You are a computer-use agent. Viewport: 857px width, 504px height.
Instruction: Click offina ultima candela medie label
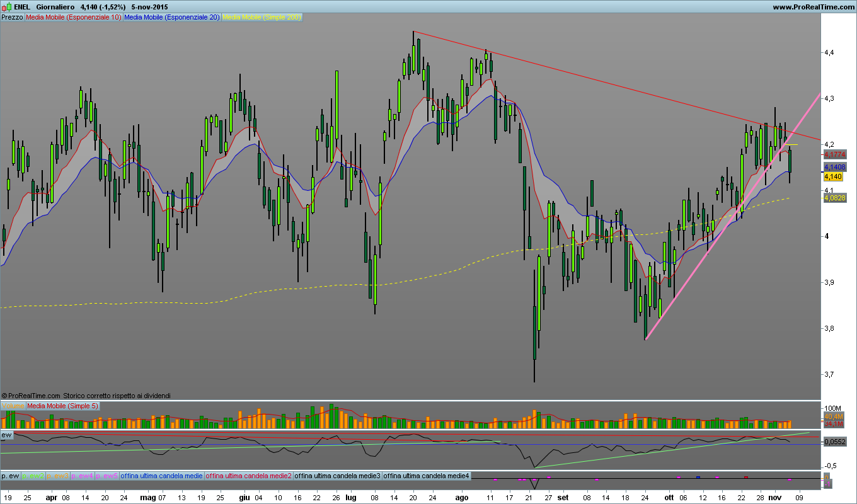click(162, 476)
